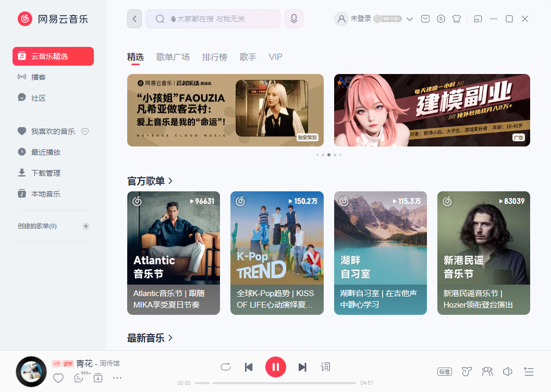Open 本地音乐 in the sidebar
Image resolution: width=551 pixels, height=392 pixels.
53,194
